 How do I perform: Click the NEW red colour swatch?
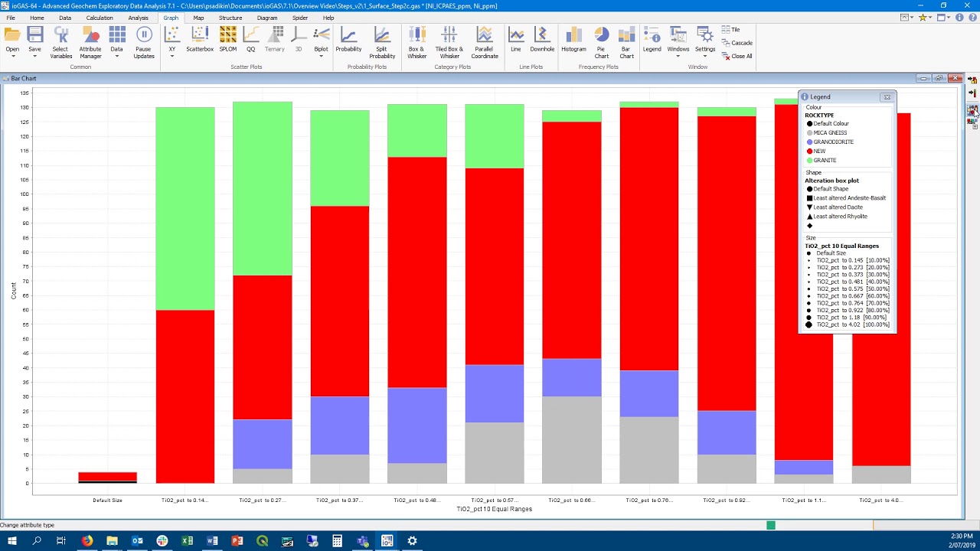coord(809,151)
